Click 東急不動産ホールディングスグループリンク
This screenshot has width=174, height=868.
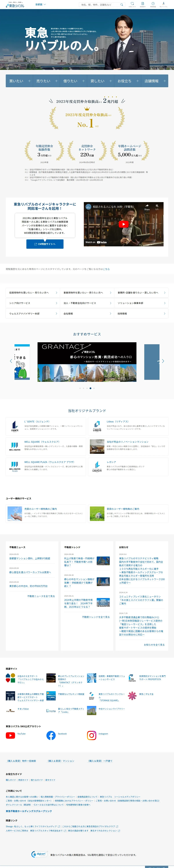pyautogui.click(x=29, y=811)
